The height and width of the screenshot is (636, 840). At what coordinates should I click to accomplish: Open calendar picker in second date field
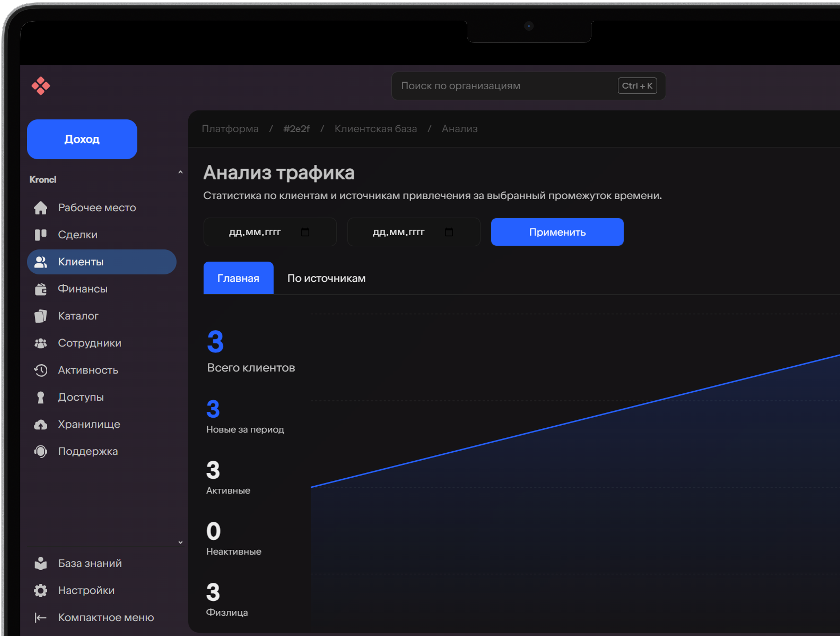449,232
